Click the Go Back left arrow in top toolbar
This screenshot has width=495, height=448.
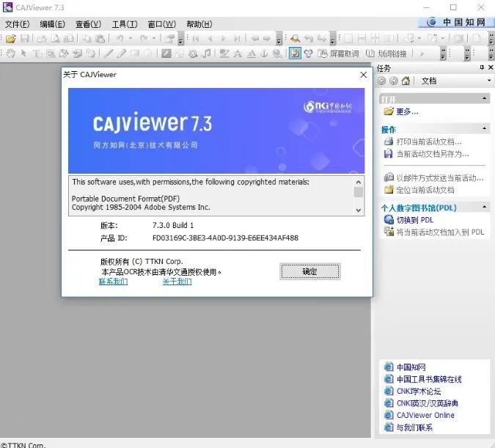pos(255,39)
